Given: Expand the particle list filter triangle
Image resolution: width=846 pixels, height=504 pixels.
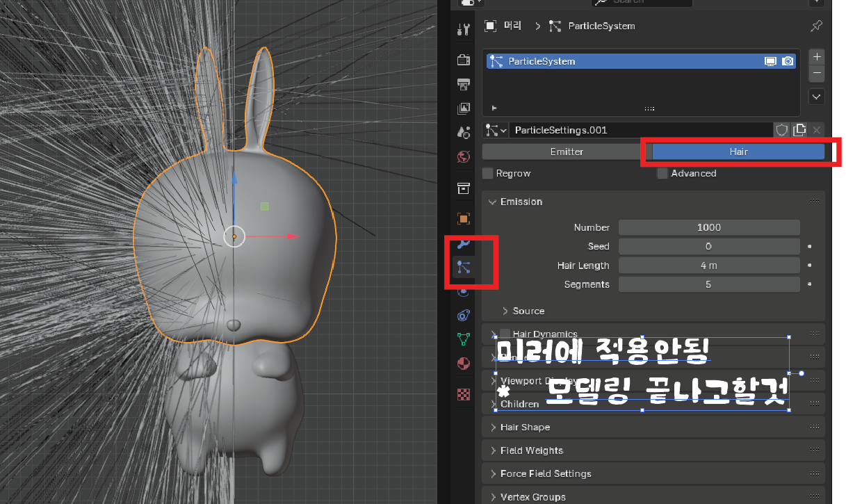Looking at the screenshot, I should point(494,108).
